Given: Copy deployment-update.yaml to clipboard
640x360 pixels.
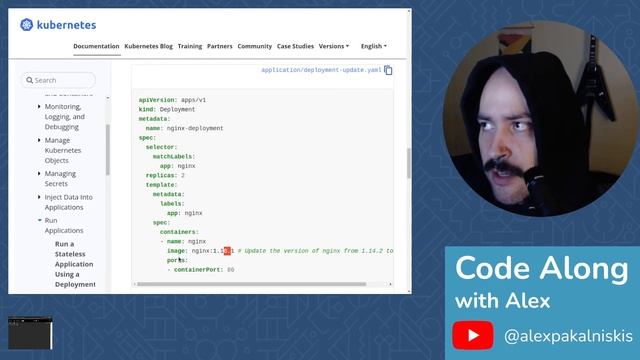Looking at the screenshot, I should [388, 70].
